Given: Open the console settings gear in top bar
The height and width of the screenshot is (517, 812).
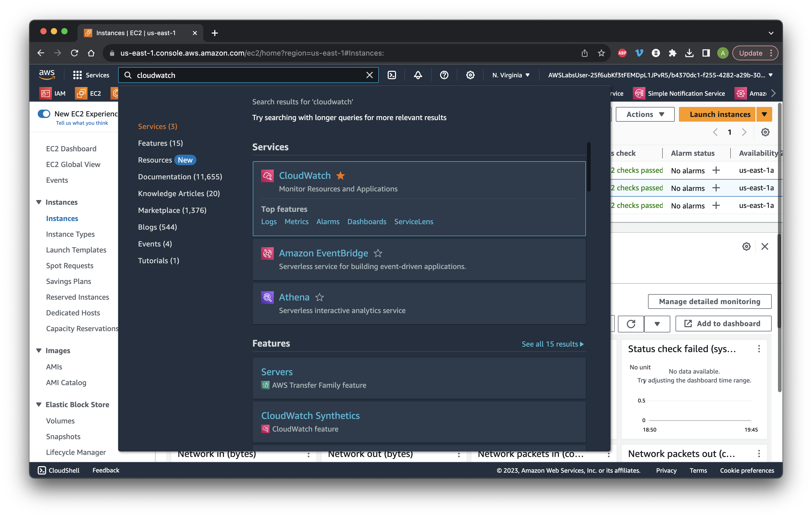Looking at the screenshot, I should 470,75.
